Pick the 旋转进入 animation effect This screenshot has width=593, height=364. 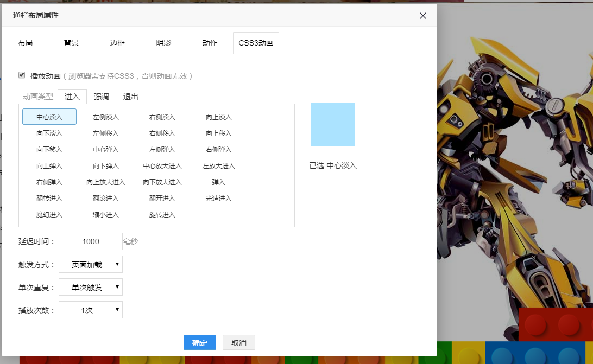tap(162, 215)
